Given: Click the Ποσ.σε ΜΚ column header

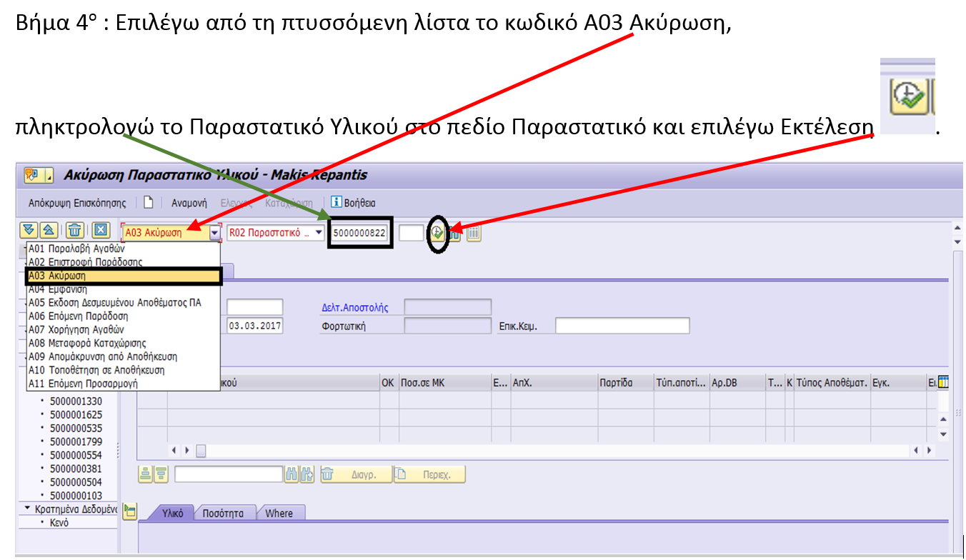Looking at the screenshot, I should tap(444, 383).
